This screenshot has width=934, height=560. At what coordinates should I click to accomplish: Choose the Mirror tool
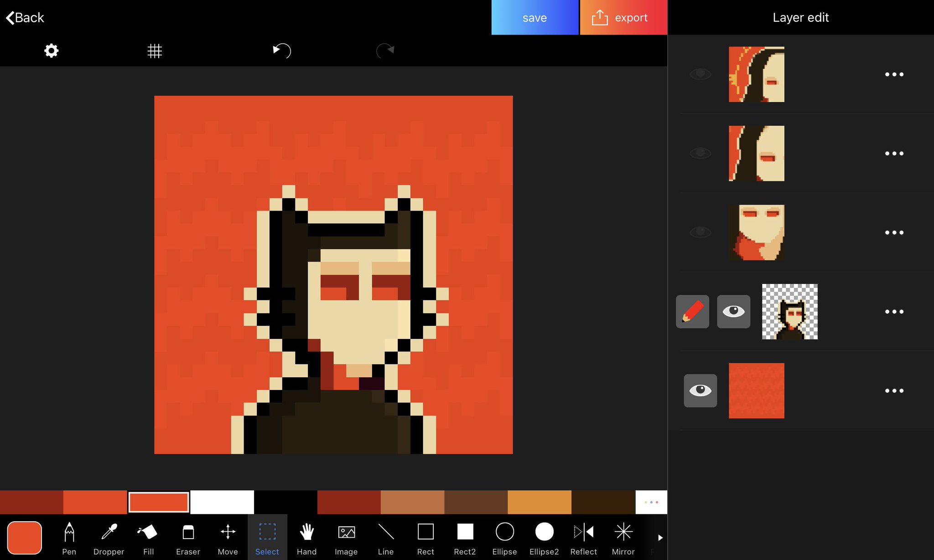coord(623,538)
